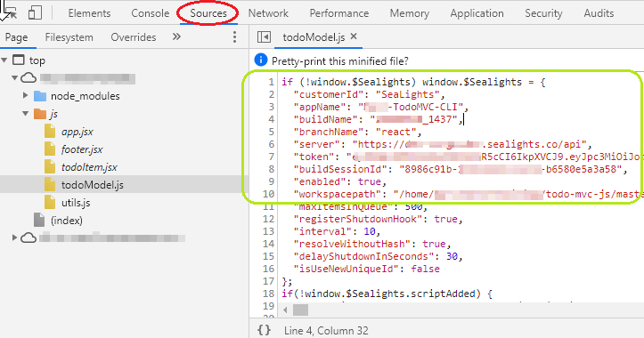This screenshot has width=644, height=338.
Task: Click the Line 4, Column 32 status
Action: click(x=326, y=331)
